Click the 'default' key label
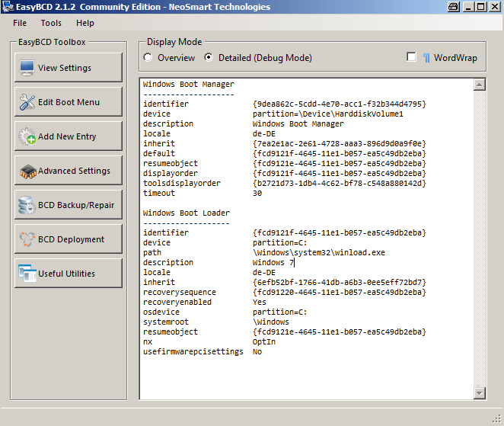 [x=159, y=153]
